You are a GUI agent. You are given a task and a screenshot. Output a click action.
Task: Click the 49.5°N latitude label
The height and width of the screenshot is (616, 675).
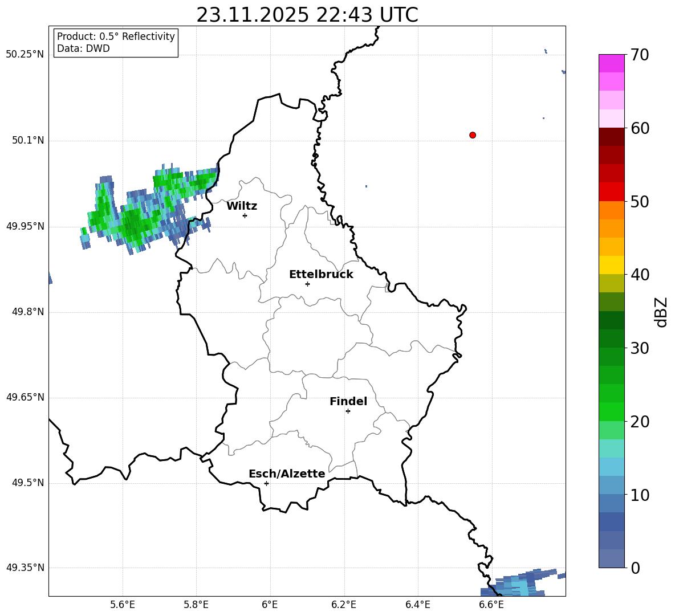[x=28, y=483]
